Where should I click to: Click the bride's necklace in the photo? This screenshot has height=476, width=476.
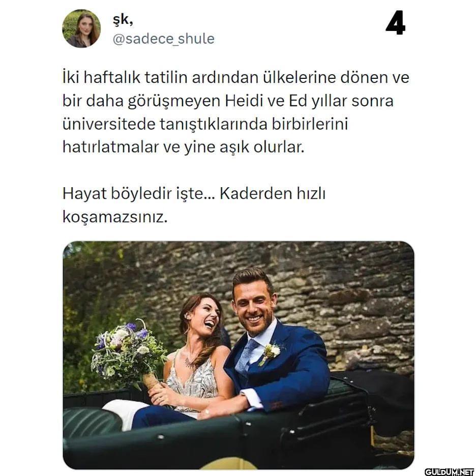pyautogui.click(x=189, y=361)
